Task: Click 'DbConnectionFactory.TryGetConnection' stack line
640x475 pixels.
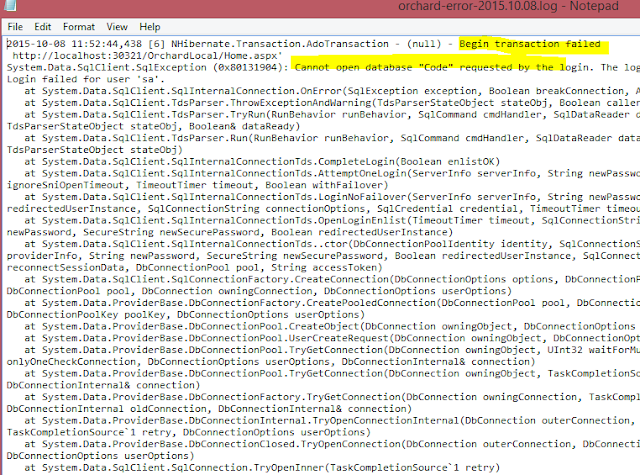Action: [332, 397]
